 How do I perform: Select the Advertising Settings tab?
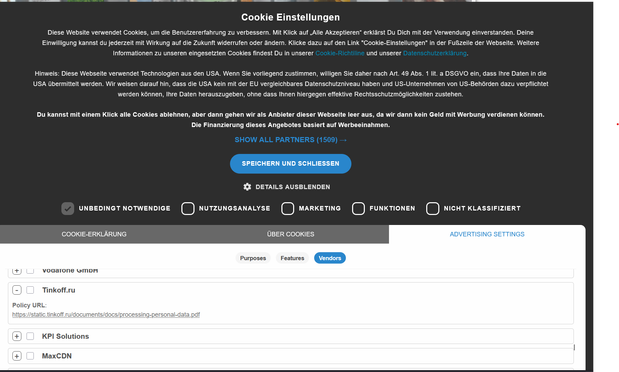[x=487, y=234]
